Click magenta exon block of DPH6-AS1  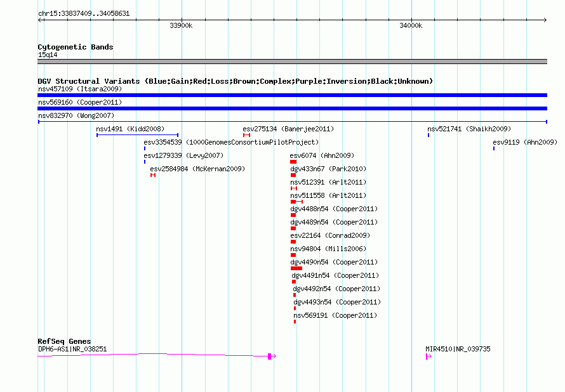coord(270,356)
